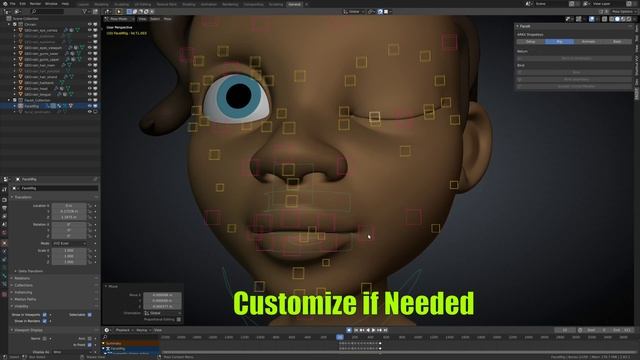The image size is (640, 360).
Task: Click the Blender logo icon
Action: click(4, 4)
